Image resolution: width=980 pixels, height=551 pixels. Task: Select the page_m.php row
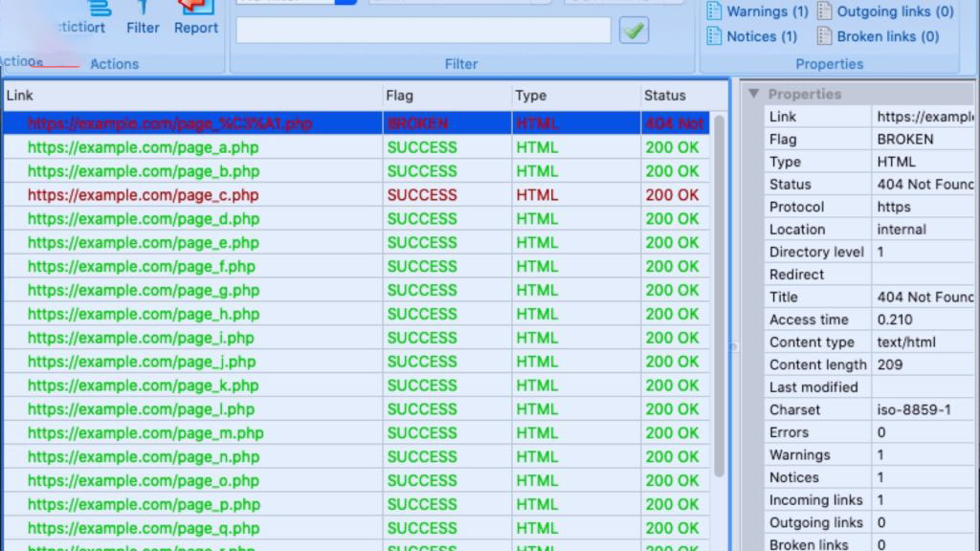(142, 432)
